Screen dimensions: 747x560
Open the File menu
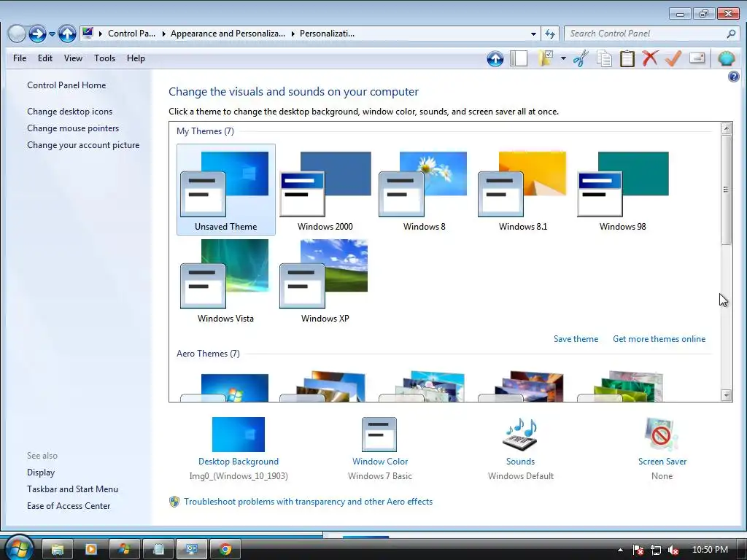[x=20, y=58]
